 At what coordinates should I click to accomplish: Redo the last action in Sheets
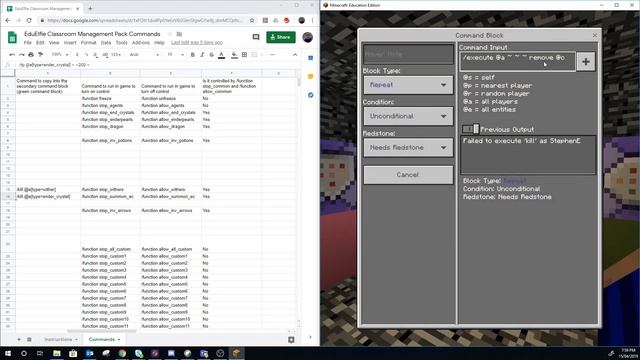click(21, 55)
